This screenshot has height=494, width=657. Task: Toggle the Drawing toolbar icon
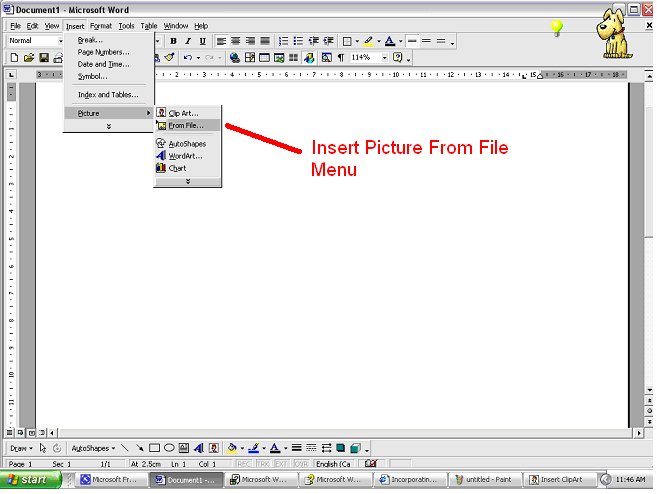(x=309, y=57)
